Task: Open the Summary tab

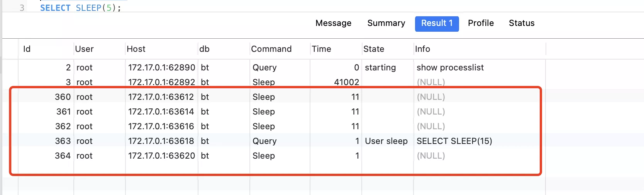Action: [x=386, y=23]
